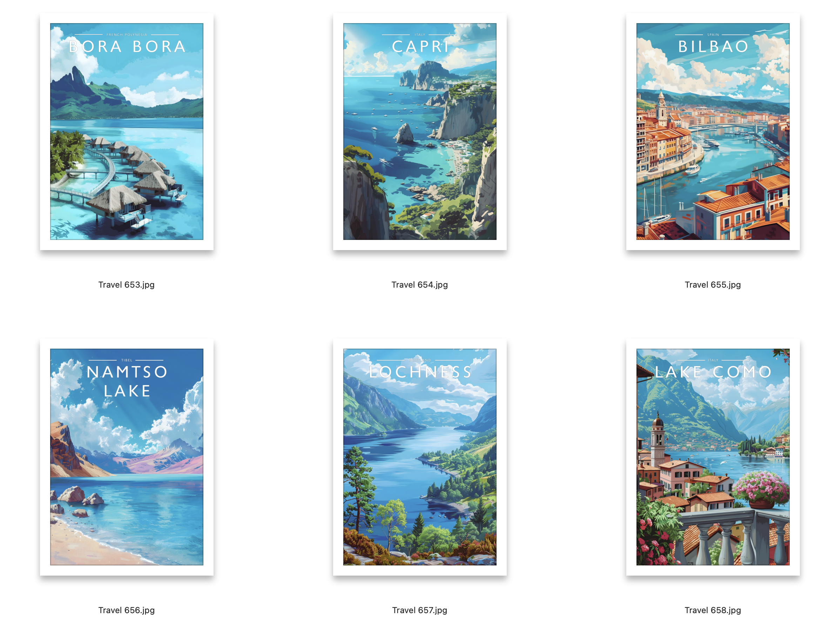836x644 pixels.
Task: Click the file name Travel 657.jpg
Action: (x=419, y=610)
